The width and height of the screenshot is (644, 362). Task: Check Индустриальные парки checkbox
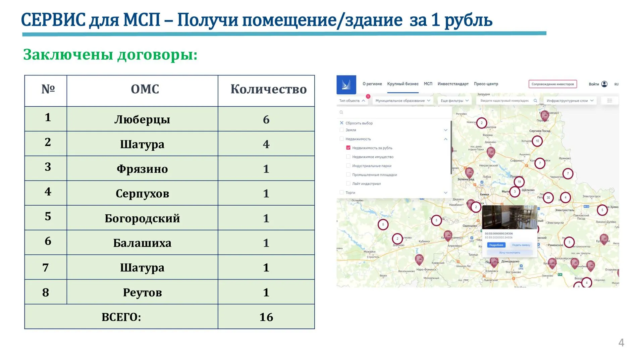pos(348,166)
